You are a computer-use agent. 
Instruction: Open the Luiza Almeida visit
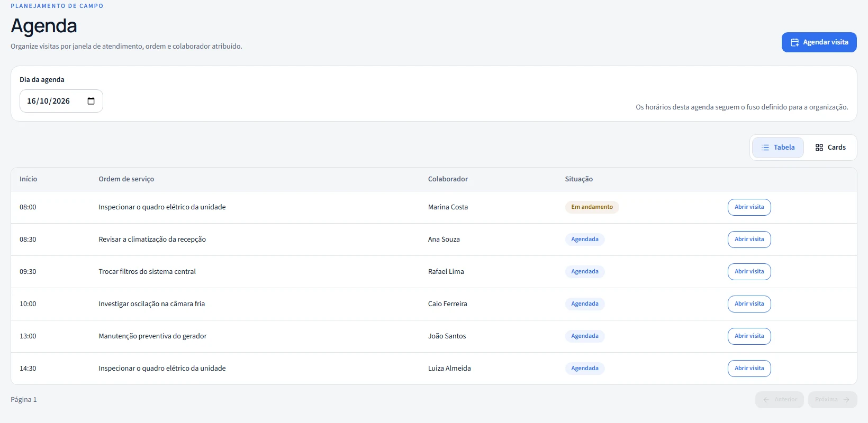pos(749,369)
